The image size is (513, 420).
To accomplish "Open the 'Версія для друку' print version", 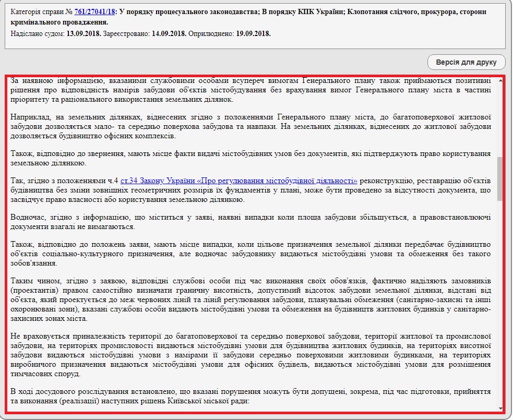I will 467,63.
